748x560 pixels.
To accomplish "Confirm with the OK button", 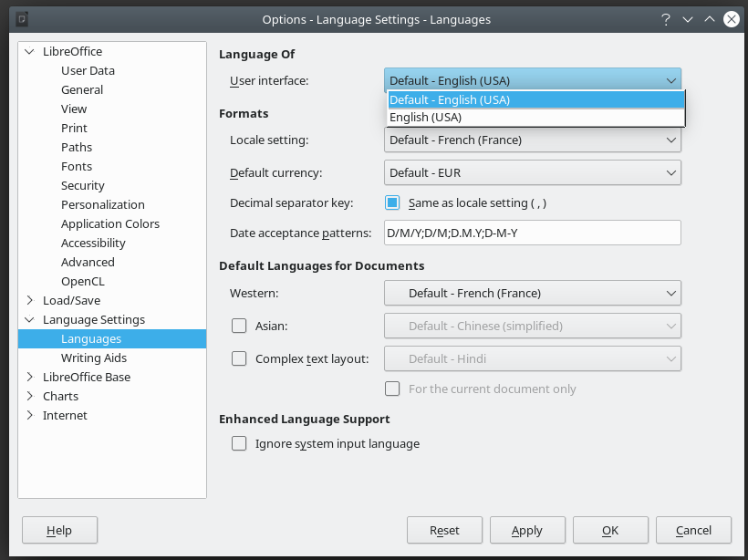I will [610, 530].
